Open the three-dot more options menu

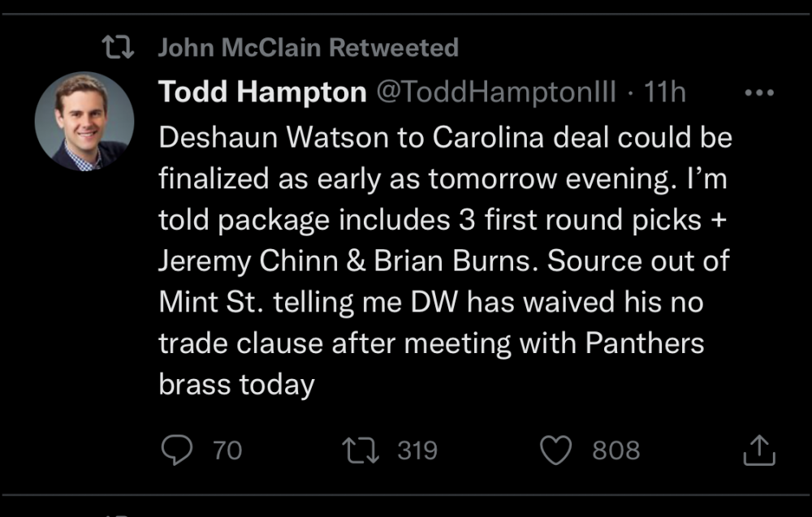[759, 93]
